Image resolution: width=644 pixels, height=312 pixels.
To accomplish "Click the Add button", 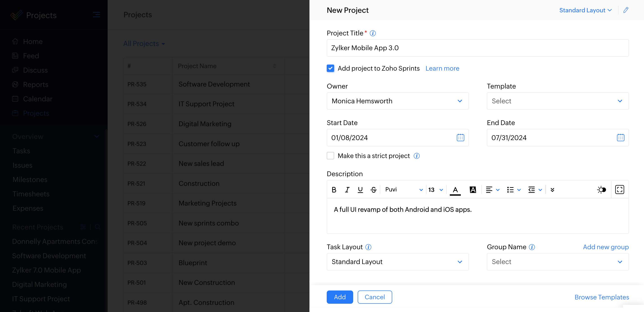I will tap(339, 297).
